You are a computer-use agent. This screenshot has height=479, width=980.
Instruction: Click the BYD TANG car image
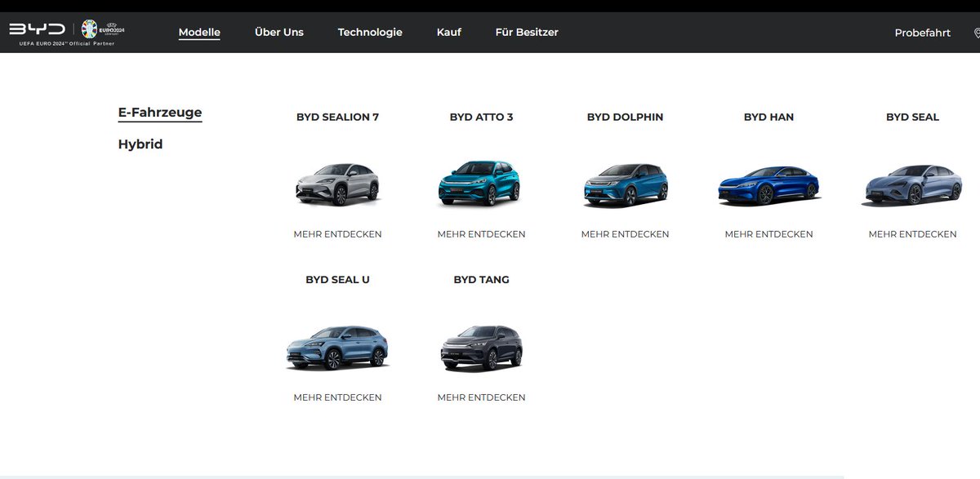[481, 348]
